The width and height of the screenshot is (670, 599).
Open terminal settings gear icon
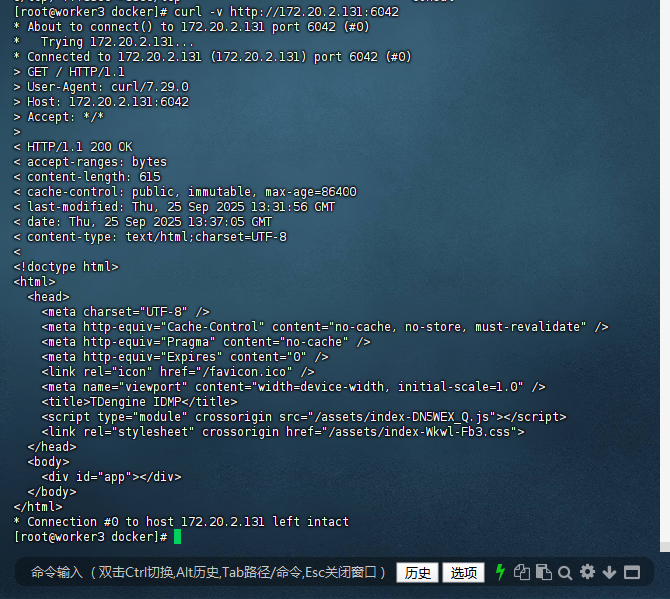tap(588, 572)
